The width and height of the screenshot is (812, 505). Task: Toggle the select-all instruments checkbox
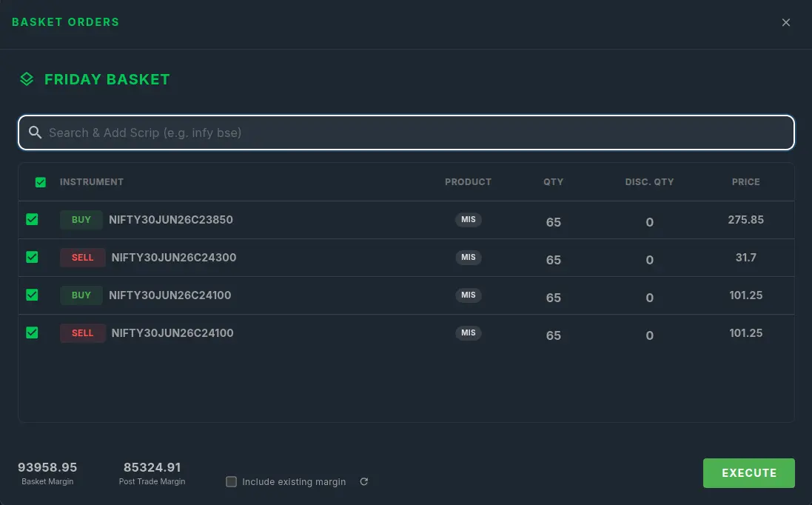41,182
